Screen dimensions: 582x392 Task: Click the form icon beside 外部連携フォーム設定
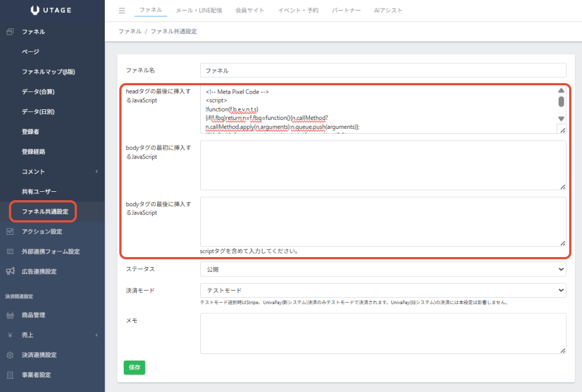[x=10, y=251]
